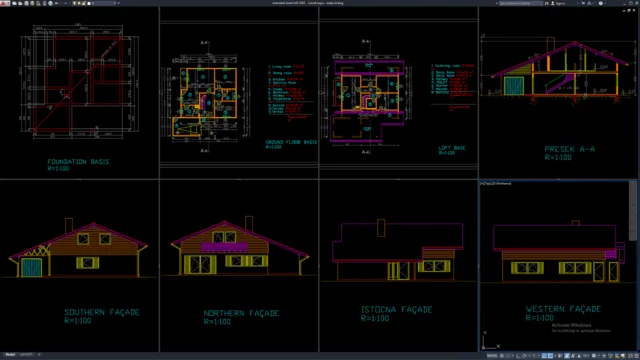Screen dimensions: 640x360
Task: Toggle 2D object snap icon
Action: (550, 356)
